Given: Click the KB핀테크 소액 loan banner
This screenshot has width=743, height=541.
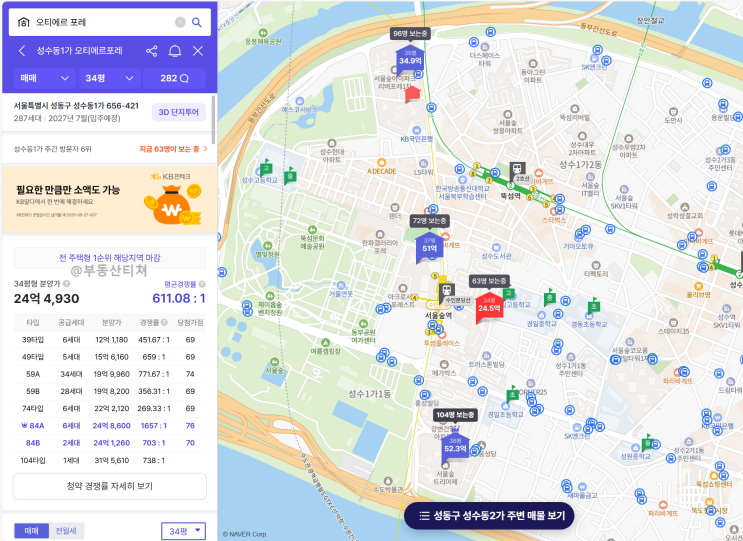Looking at the screenshot, I should click(110, 199).
